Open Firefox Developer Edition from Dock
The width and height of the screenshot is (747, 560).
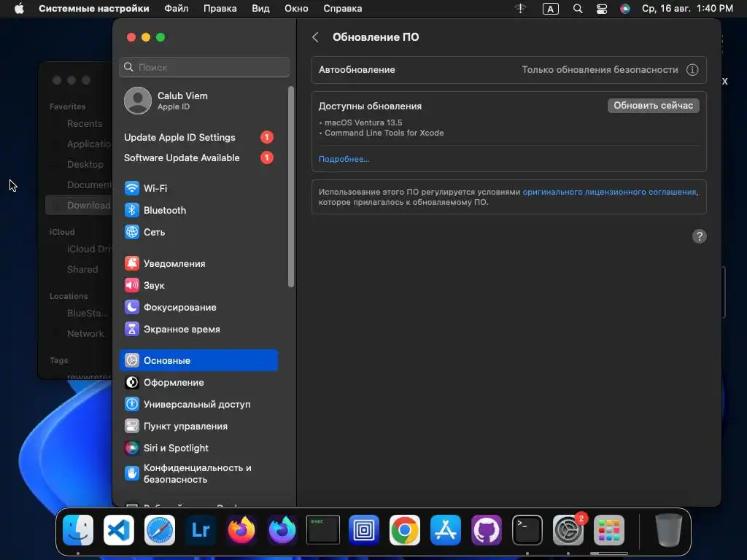tap(282, 530)
